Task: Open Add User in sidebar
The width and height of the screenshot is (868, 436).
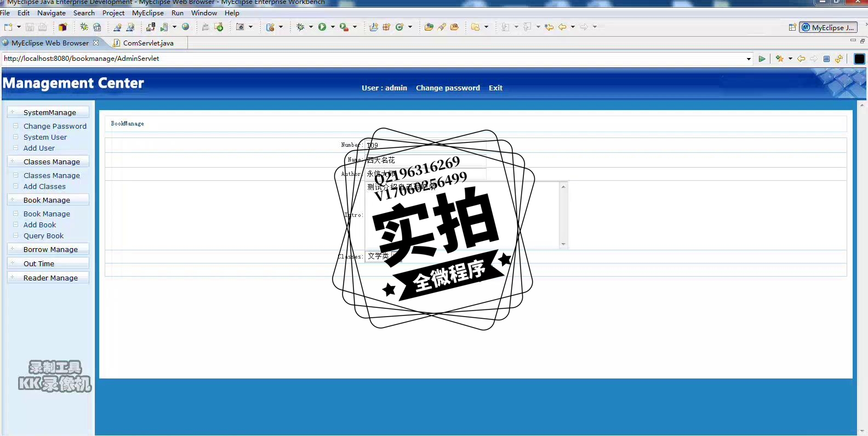Action: (x=39, y=148)
